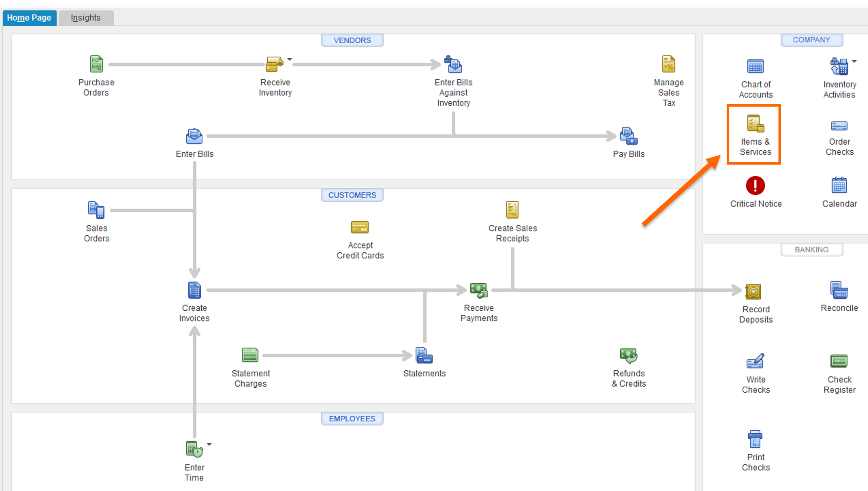The width and height of the screenshot is (868, 491).
Task: Click the Customers section button
Action: (x=352, y=195)
